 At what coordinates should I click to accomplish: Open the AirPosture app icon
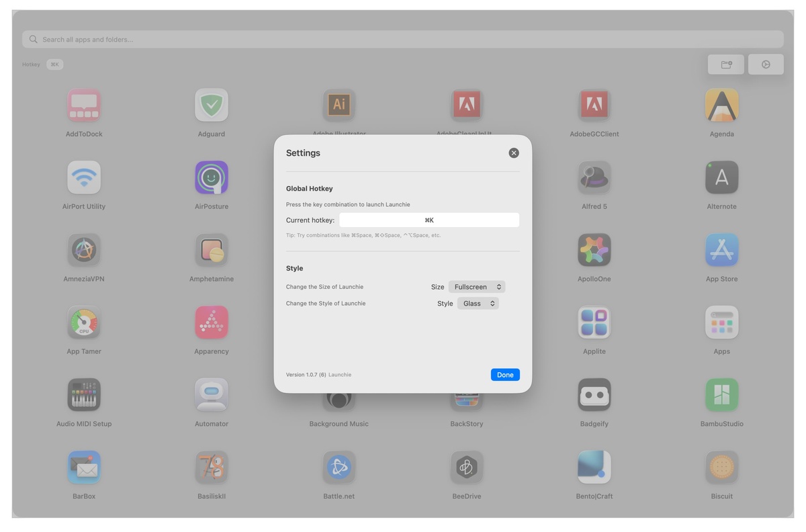212,178
